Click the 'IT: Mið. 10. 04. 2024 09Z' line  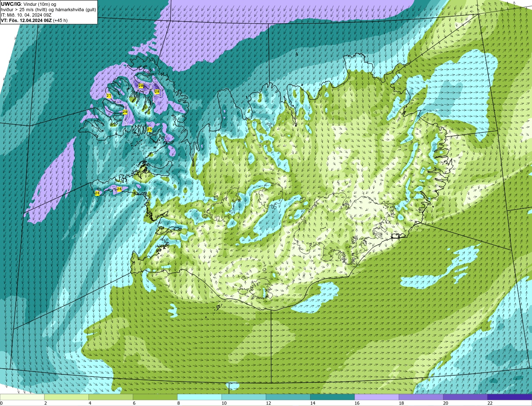point(26,15)
